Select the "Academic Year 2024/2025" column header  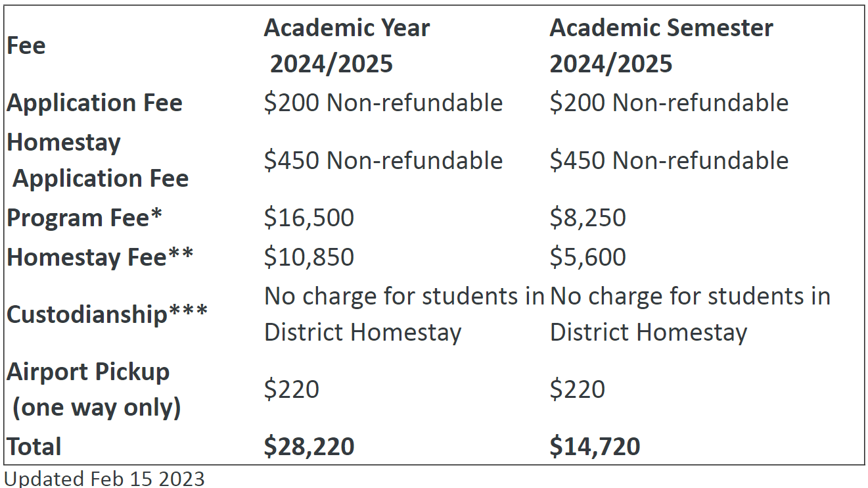346,46
